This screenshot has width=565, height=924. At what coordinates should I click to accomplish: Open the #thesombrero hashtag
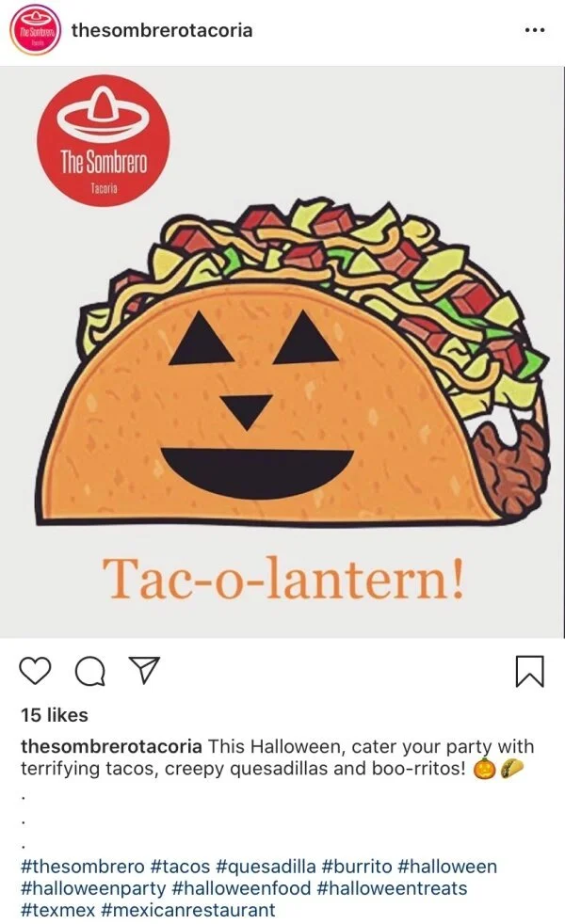click(x=83, y=867)
